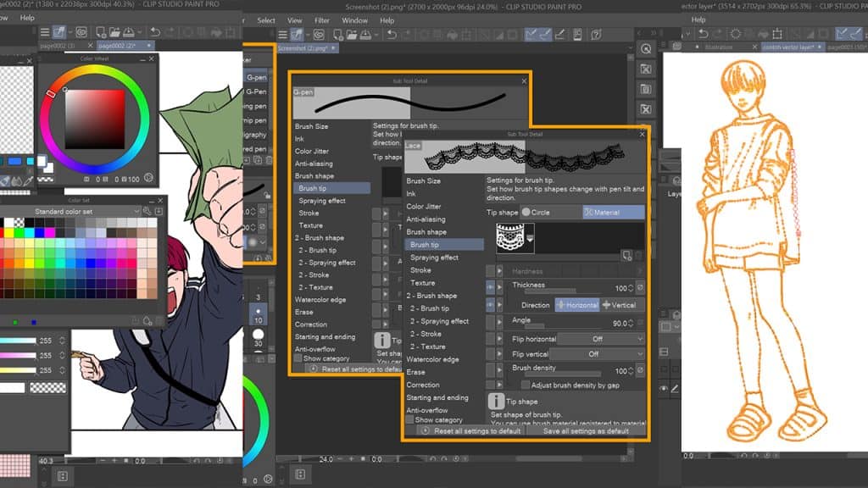The image size is (868, 488).
Task: Toggle Show category checkbox in Lace dialog
Action: (x=410, y=420)
